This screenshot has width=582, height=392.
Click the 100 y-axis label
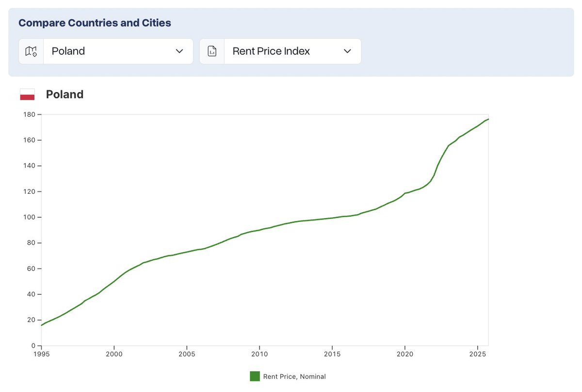(x=29, y=217)
